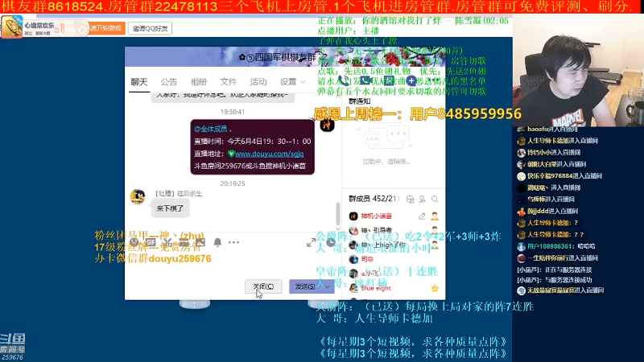Screen dimensions: 644x362
Task: Open the 活动 tab
Action: [x=258, y=82]
